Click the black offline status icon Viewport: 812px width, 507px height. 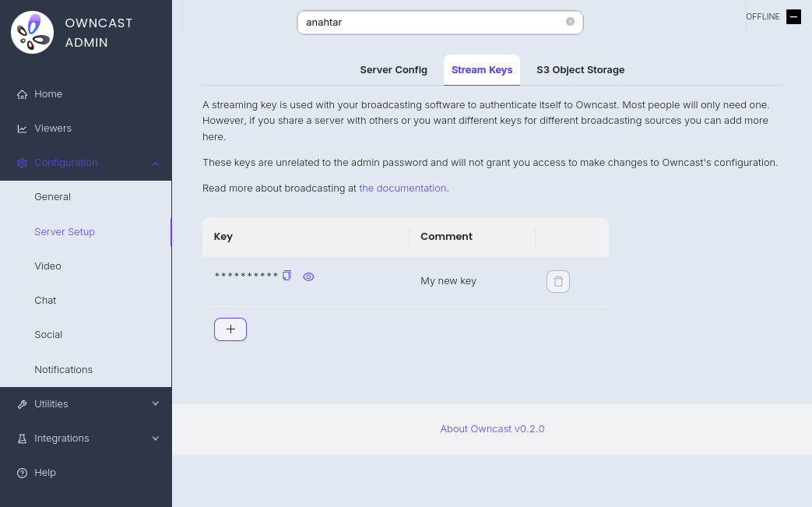793,16
